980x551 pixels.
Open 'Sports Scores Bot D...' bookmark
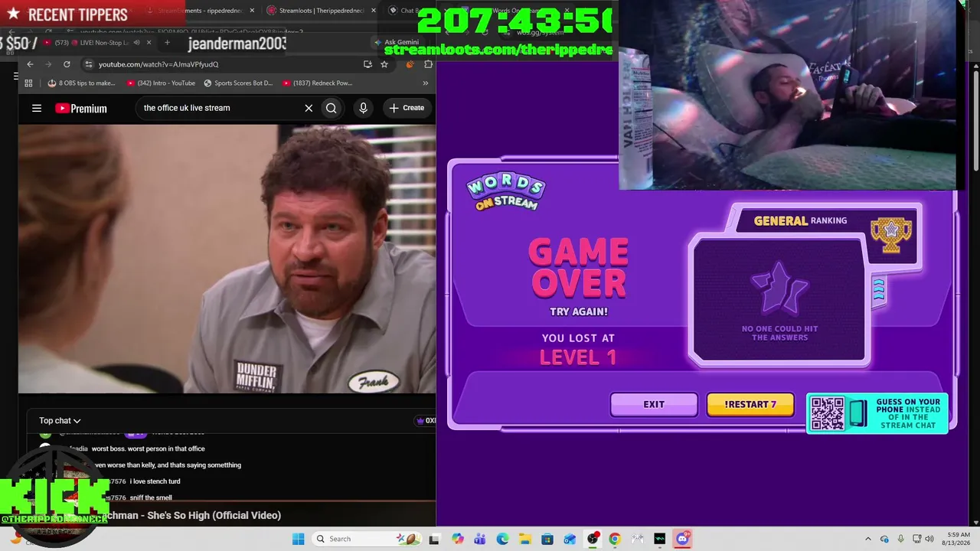(x=238, y=83)
